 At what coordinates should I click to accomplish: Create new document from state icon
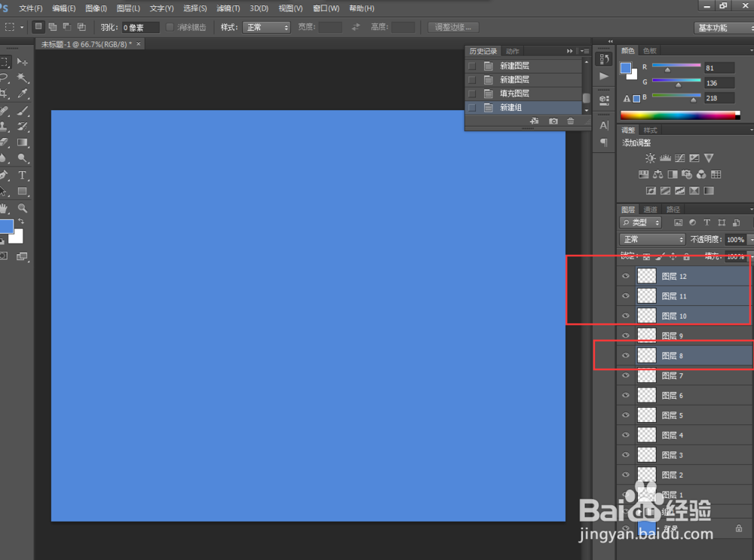(x=535, y=121)
